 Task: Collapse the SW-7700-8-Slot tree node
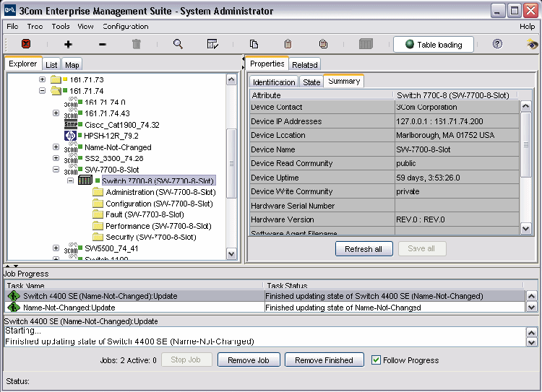pos(56,170)
